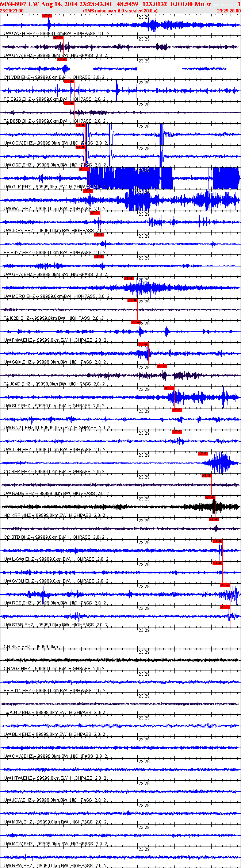
Task: Select the UW.MCW EHZ station label
Action: pos(18,844)
